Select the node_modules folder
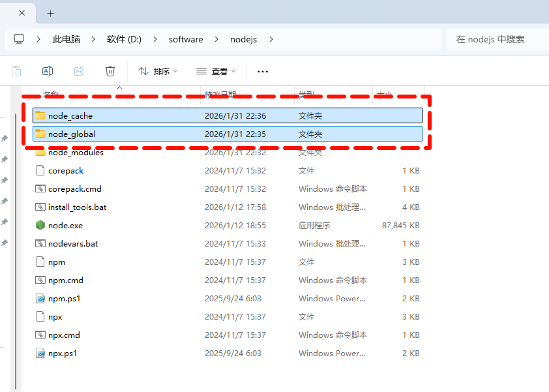 tap(228, 153)
